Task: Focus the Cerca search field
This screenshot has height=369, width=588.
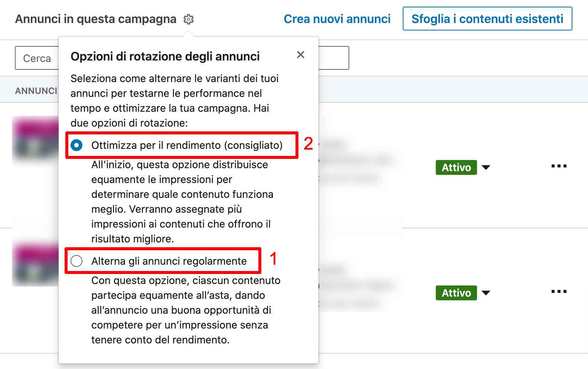Action: click(x=37, y=58)
